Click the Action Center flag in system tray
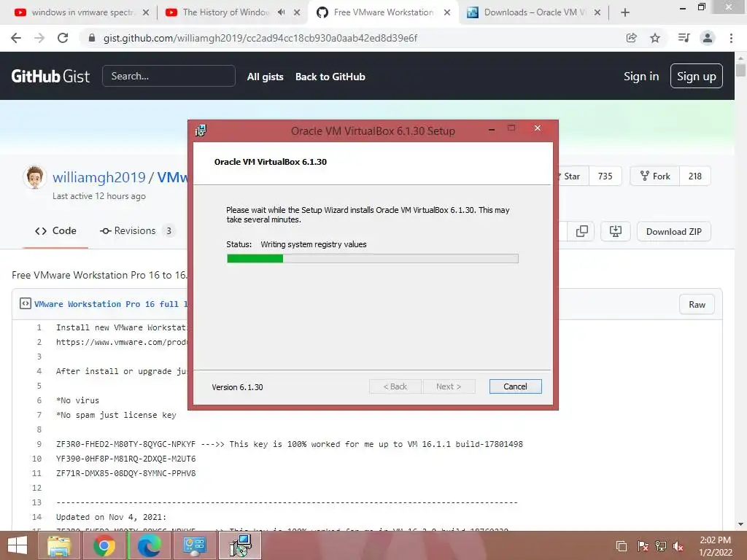747x560 pixels. (643, 546)
